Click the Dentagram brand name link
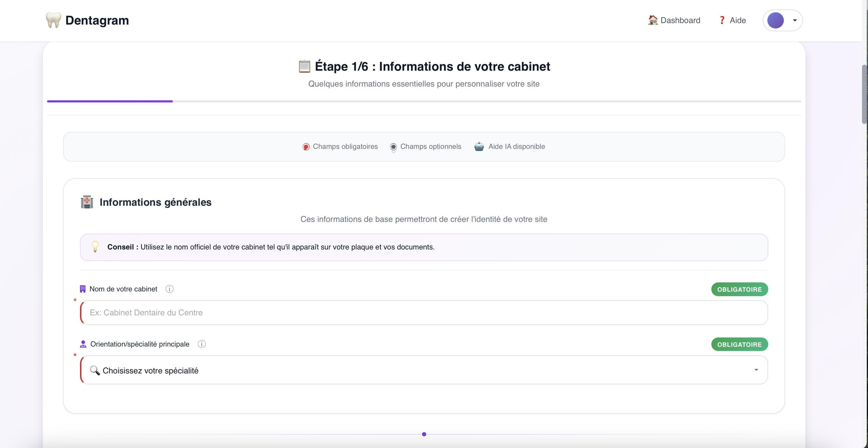The height and width of the screenshot is (448, 868). coord(97,20)
